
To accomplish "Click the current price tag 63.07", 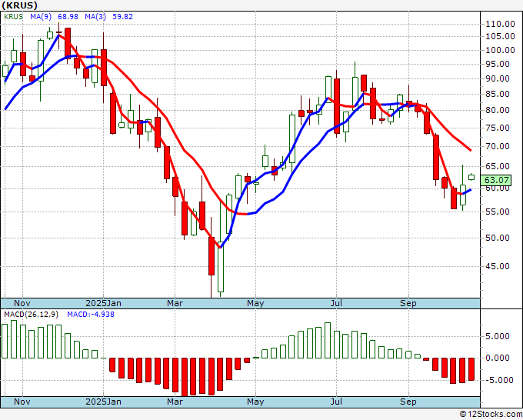I will (x=496, y=181).
